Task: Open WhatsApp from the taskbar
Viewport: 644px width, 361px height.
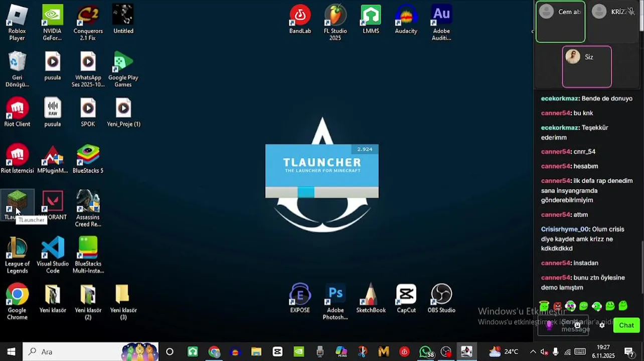Action: [426, 351]
